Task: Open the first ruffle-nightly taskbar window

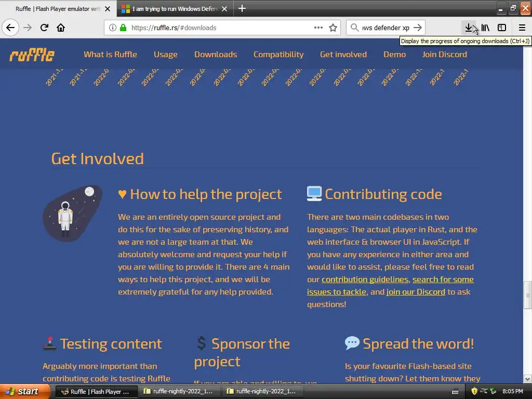Action: [179, 392]
